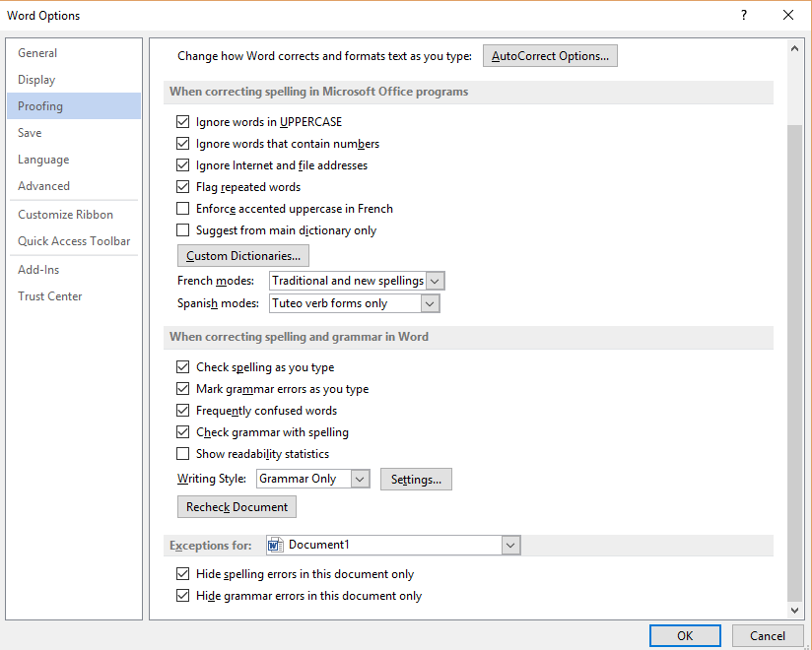Open the Trust Center settings page

[x=49, y=295]
